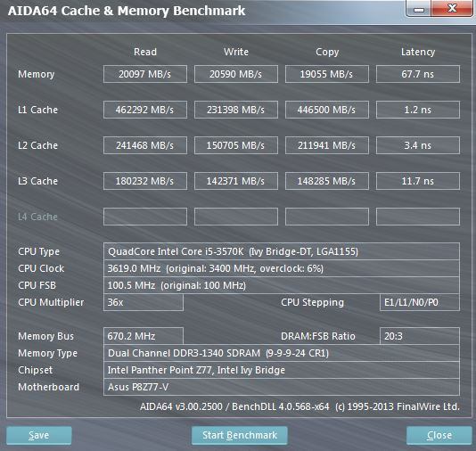This screenshot has width=476, height=451.
Task: Click the Chipset Intel Panther Point Z77 field
Action: (282, 370)
